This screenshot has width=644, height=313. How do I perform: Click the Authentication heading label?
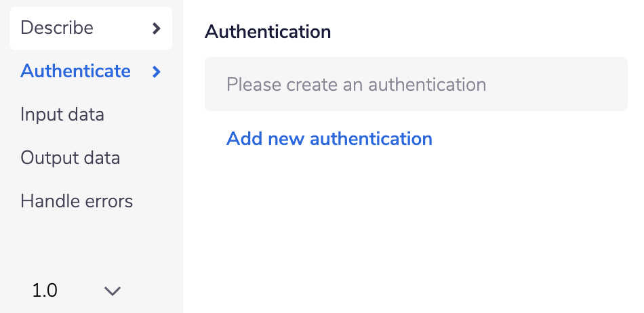click(x=268, y=31)
